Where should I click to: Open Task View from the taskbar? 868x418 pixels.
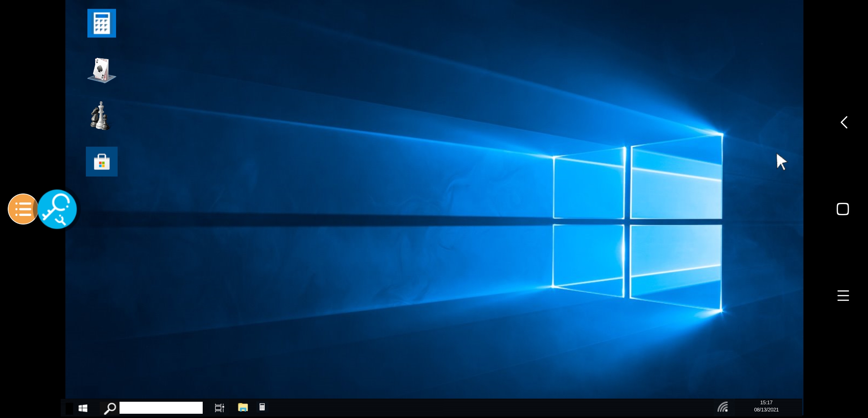[219, 408]
